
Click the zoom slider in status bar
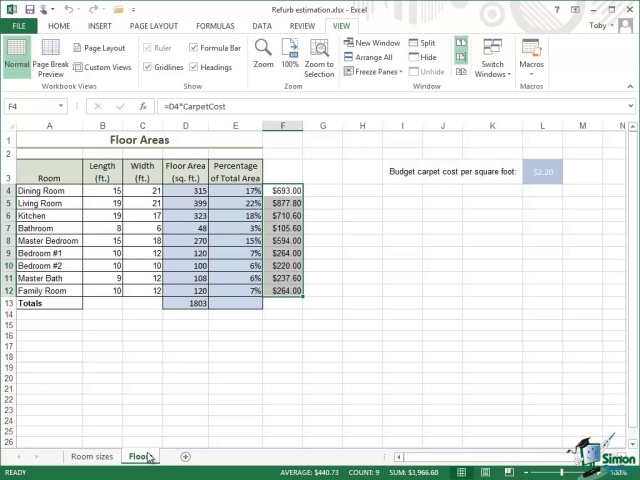point(561,472)
